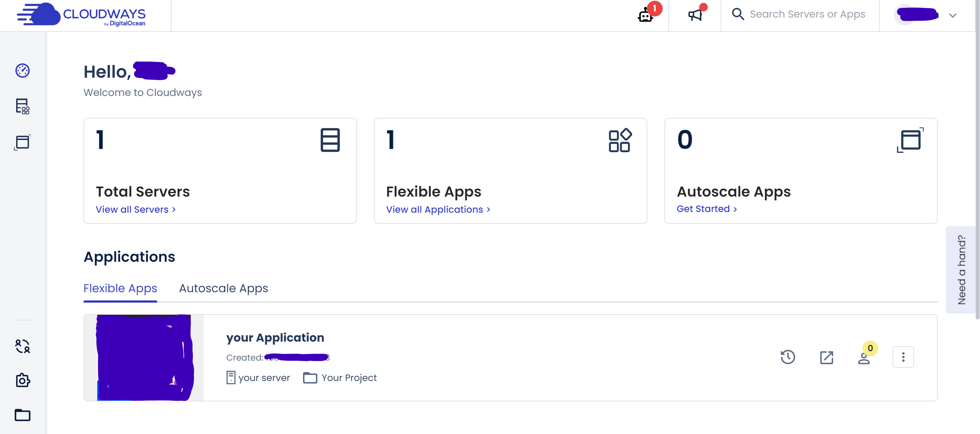980x434 pixels.
Task: Click the search magnifier icon
Action: [738, 14]
